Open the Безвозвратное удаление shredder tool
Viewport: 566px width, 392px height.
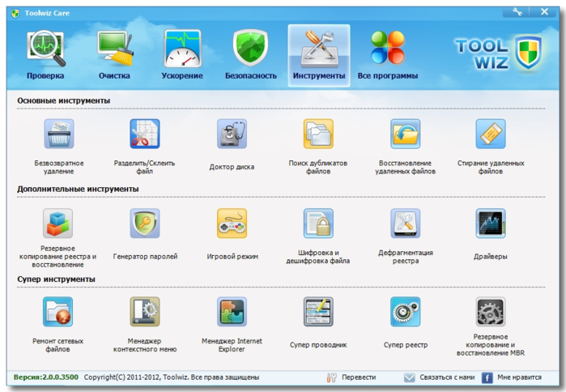point(59,134)
